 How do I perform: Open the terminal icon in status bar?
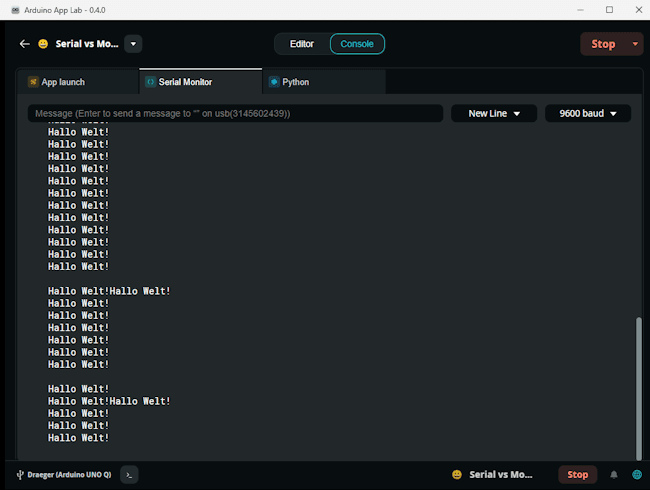130,475
